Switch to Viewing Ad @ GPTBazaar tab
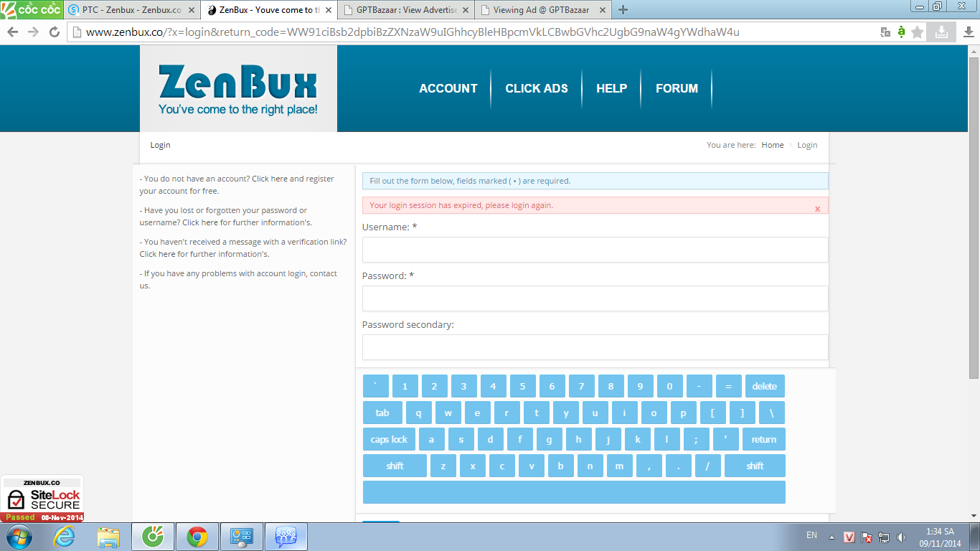This screenshot has height=551, width=980. pos(542,10)
